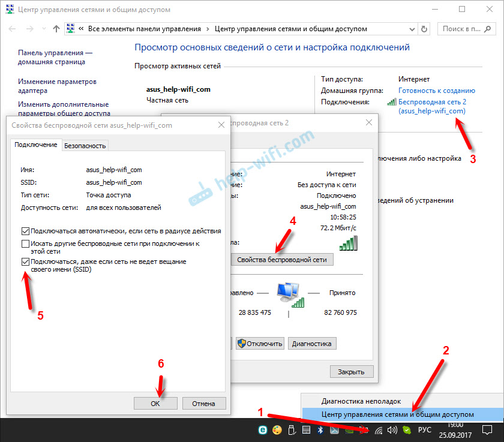This screenshot has width=504, height=442.
Task: Click the signal quality bars in status window
Action: tap(349, 243)
